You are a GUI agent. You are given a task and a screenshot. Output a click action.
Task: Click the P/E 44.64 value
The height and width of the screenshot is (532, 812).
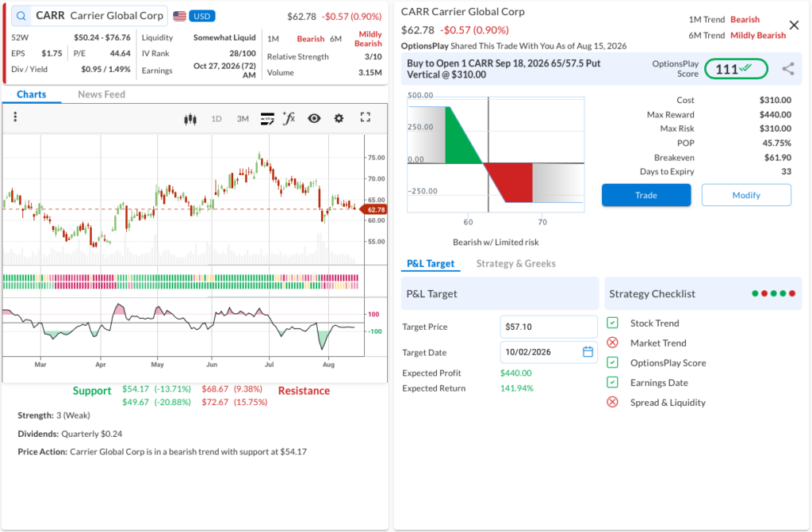[121, 53]
